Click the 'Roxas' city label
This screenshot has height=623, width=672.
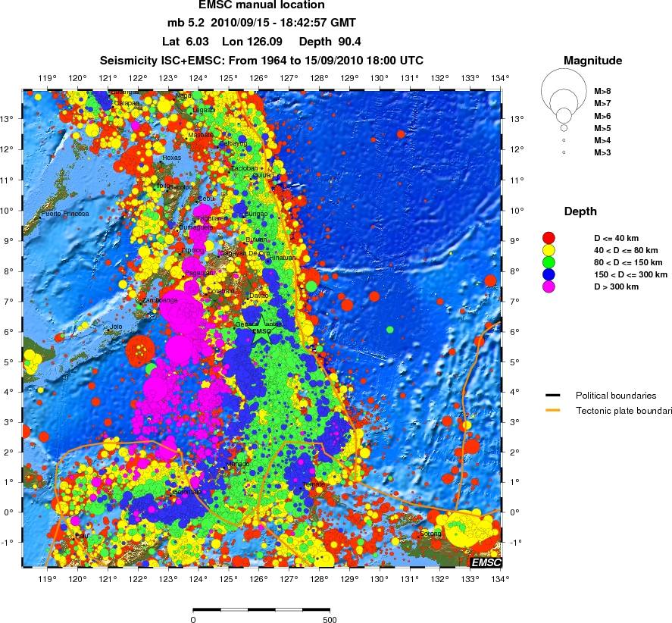(x=172, y=158)
